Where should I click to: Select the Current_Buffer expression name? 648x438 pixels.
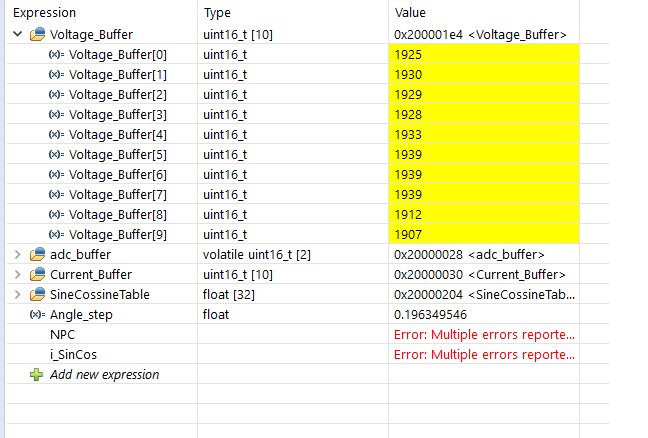(x=91, y=274)
